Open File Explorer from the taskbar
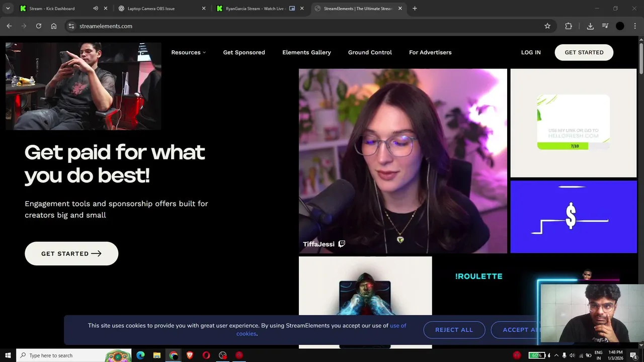This screenshot has height=362, width=644. (x=156, y=355)
